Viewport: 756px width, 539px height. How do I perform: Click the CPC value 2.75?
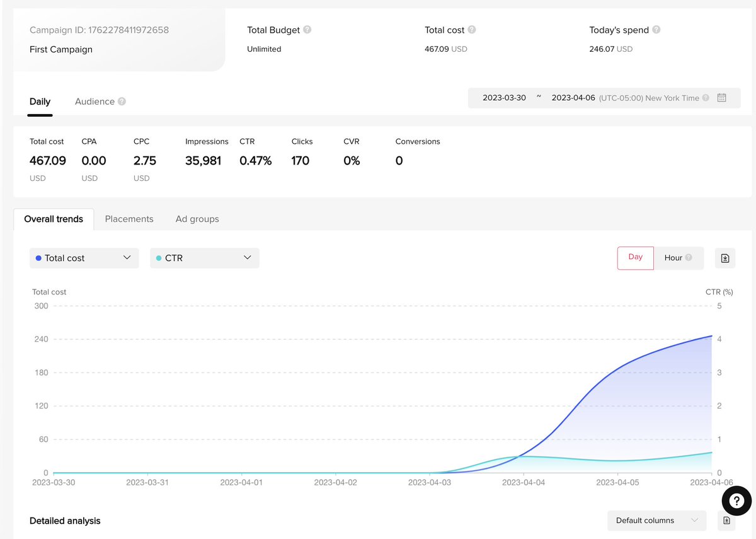pos(145,161)
